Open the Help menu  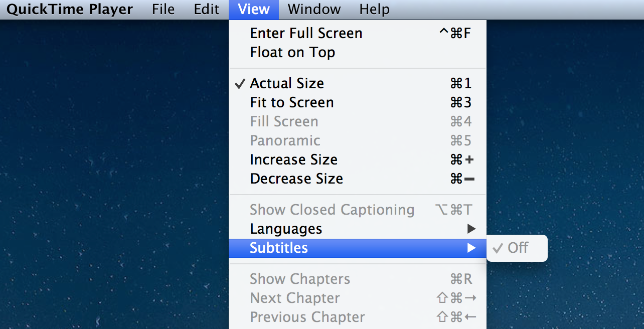374,9
